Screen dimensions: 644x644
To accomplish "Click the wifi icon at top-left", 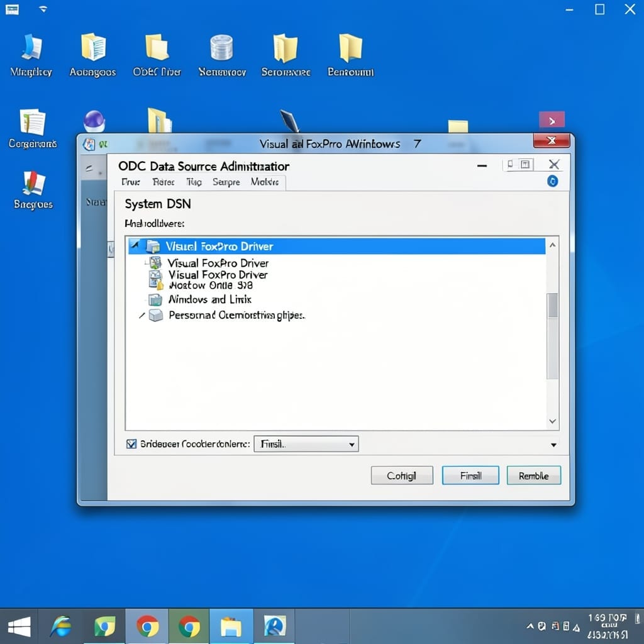I will coord(43,9).
